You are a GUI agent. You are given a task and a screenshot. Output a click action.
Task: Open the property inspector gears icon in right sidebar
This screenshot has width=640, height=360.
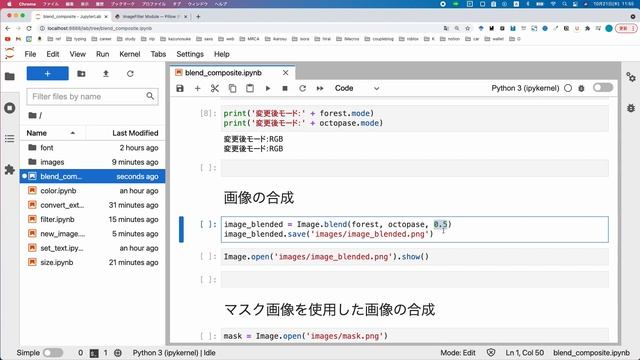coord(631,77)
